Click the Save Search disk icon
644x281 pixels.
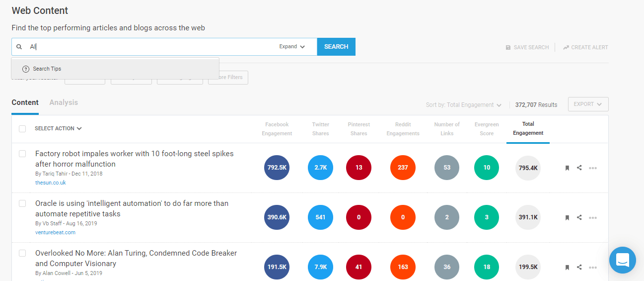pyautogui.click(x=508, y=48)
